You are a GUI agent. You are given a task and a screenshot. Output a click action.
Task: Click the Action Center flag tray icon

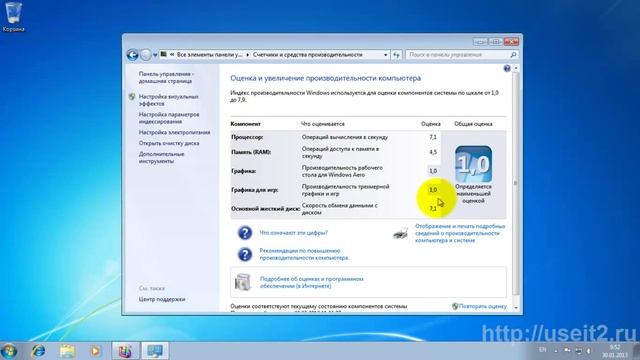tap(567, 350)
